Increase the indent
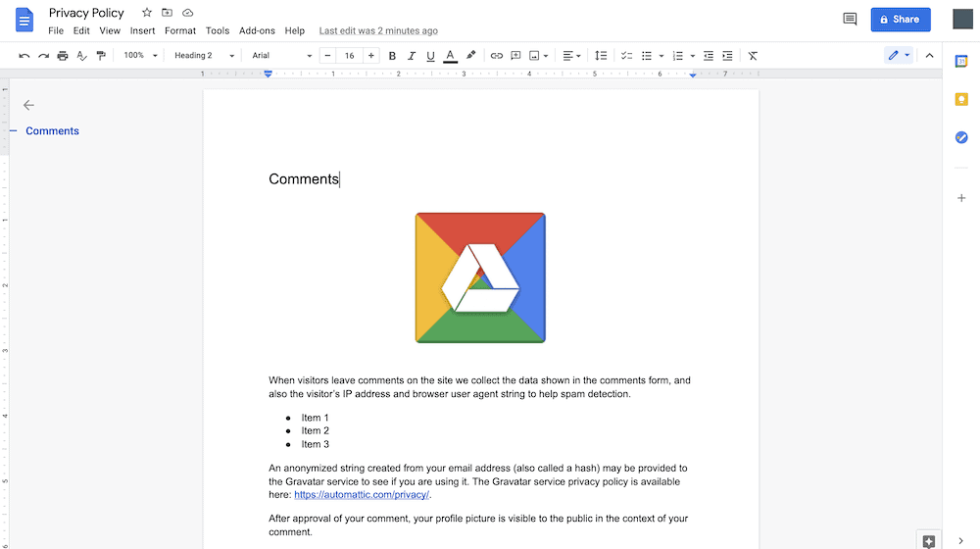This screenshot has width=980, height=549. [727, 56]
